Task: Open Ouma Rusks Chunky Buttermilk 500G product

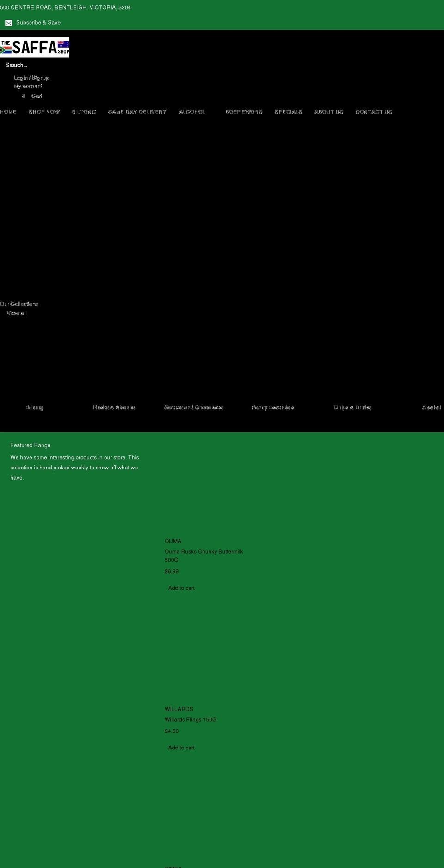Action: 204,556
